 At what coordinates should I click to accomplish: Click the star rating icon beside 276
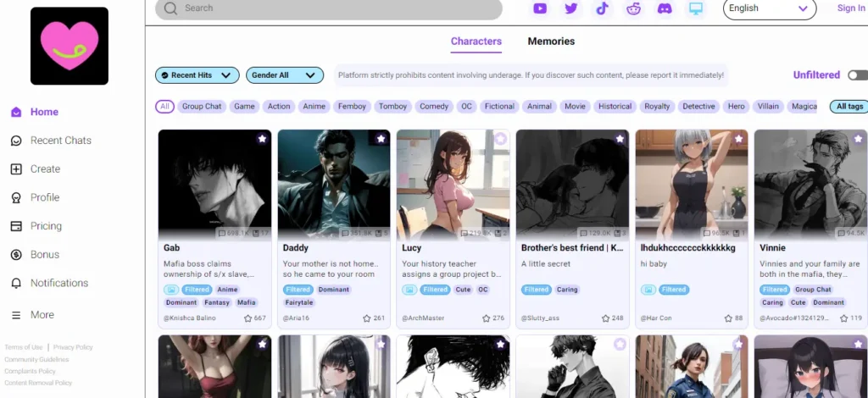(x=486, y=318)
